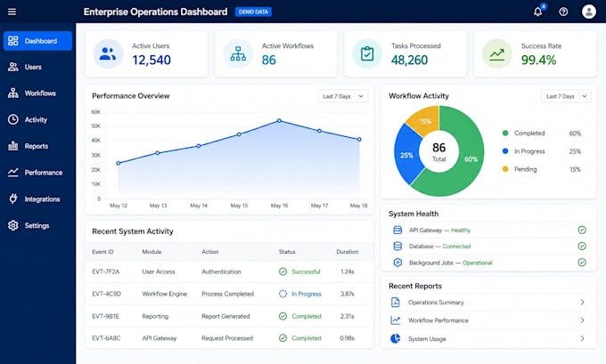606x364 pixels.
Task: Click the Background Jobs gear icon
Action: coord(397,263)
